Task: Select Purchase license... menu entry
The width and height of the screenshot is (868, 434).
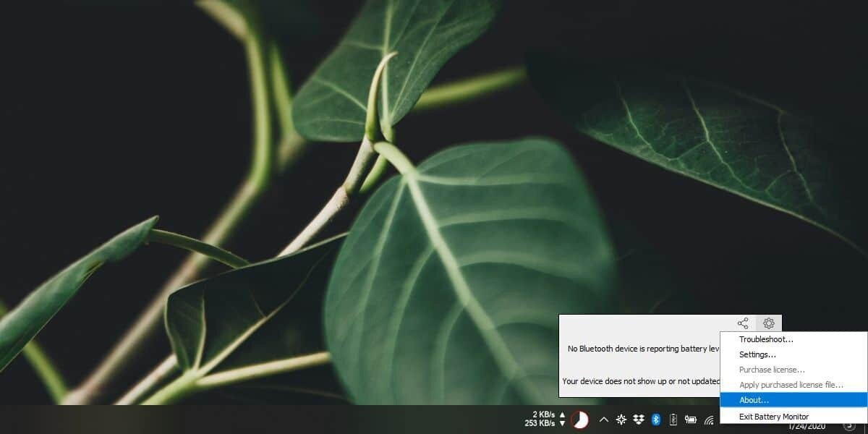Action: pos(793,370)
